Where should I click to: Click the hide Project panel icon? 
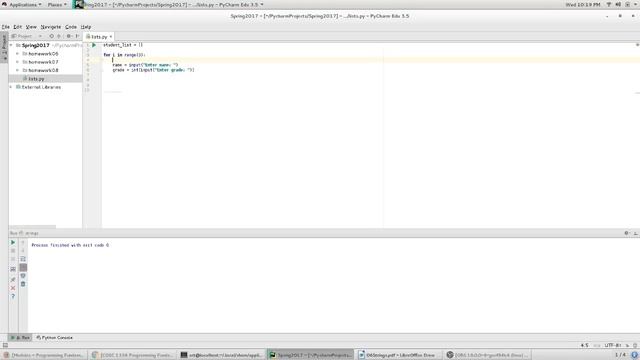tap(77, 36)
